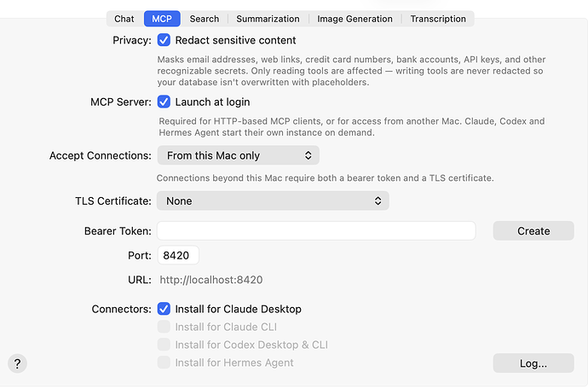Go to the Summarization tab
This screenshot has height=389, width=588.
coord(268,19)
